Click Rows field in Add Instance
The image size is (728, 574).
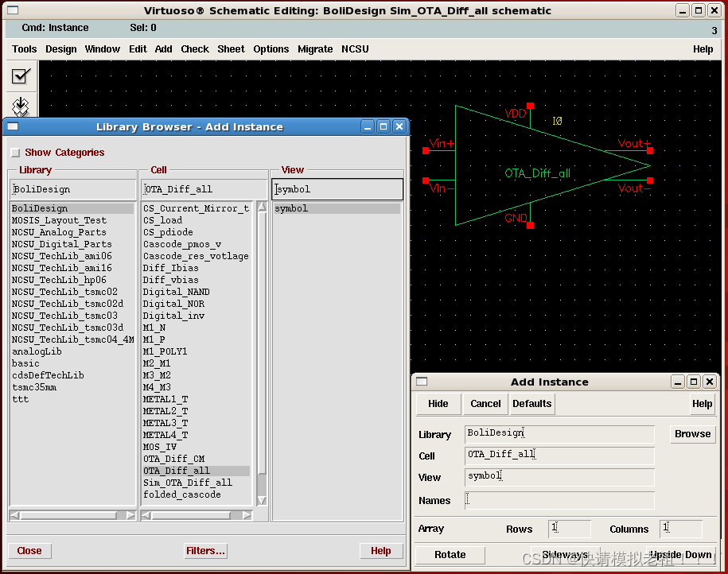569,529
